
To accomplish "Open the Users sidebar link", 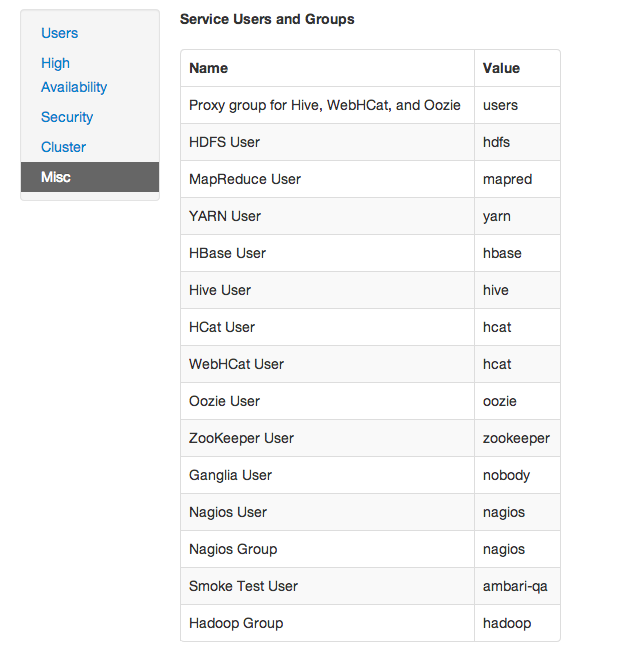I will [59, 33].
